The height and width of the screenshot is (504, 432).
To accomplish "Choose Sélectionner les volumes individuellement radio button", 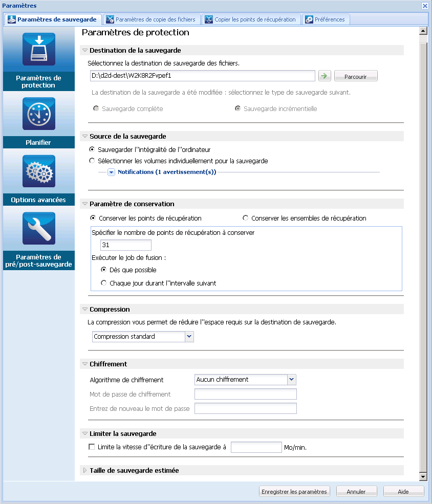I will (92, 161).
